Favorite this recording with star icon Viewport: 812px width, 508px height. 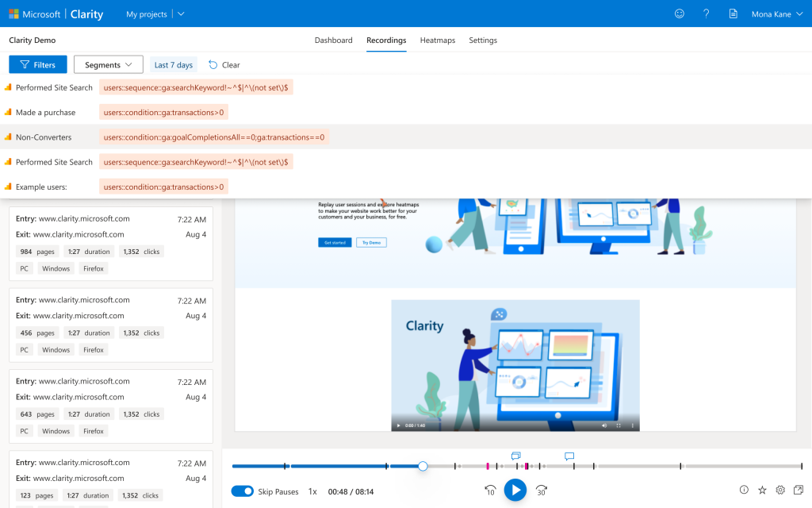(762, 491)
